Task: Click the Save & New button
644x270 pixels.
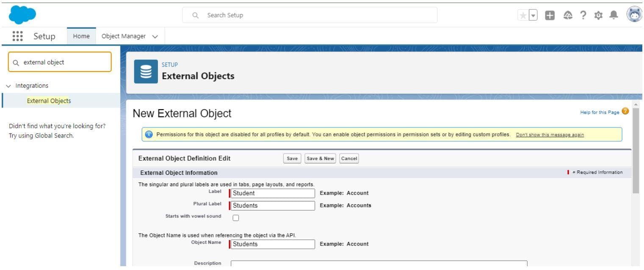Action: [x=320, y=158]
